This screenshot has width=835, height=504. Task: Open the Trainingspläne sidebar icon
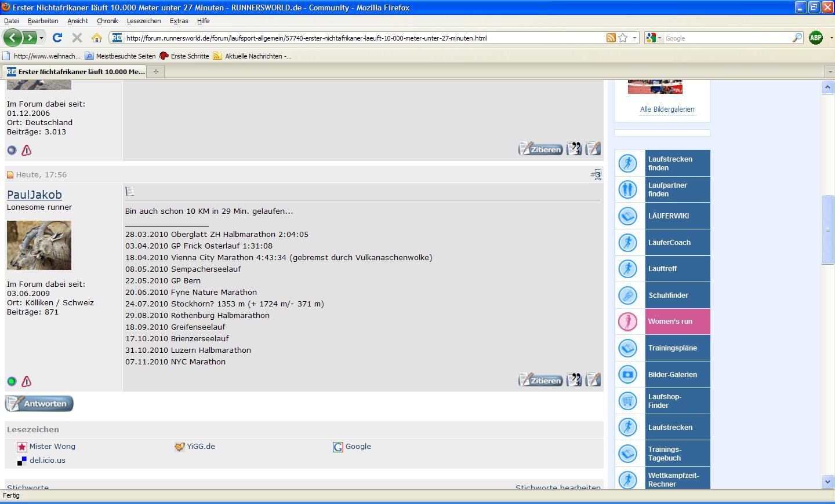click(x=628, y=348)
